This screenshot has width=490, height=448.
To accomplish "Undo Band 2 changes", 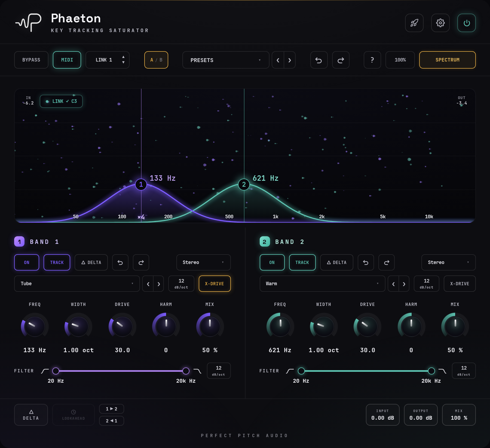I will 366,262.
